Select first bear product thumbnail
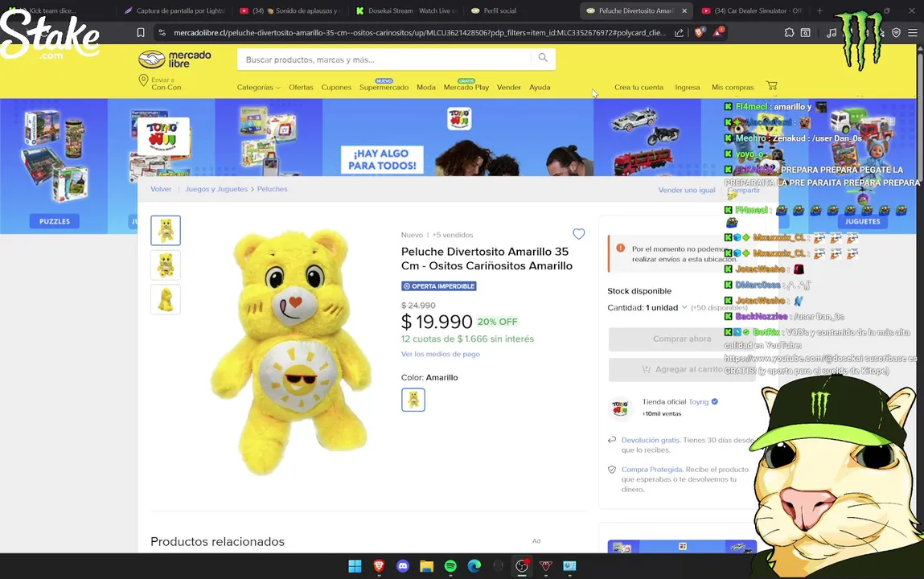 point(166,230)
